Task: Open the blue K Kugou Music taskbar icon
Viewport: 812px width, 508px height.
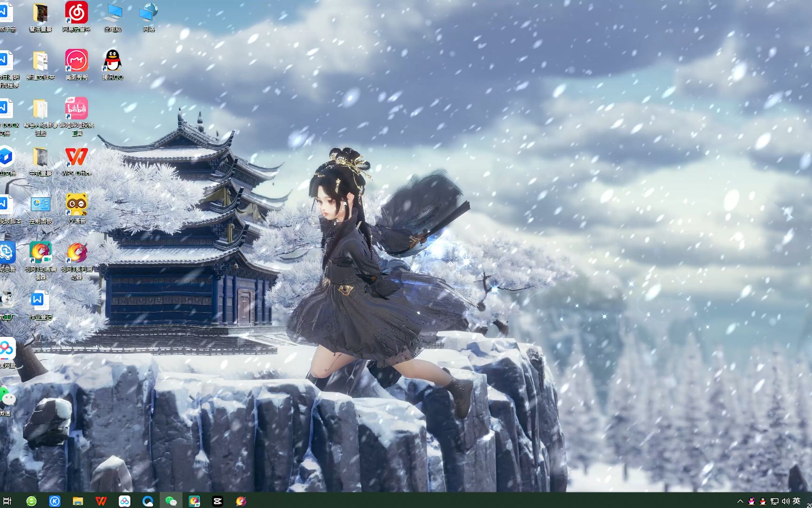Action: tap(55, 501)
